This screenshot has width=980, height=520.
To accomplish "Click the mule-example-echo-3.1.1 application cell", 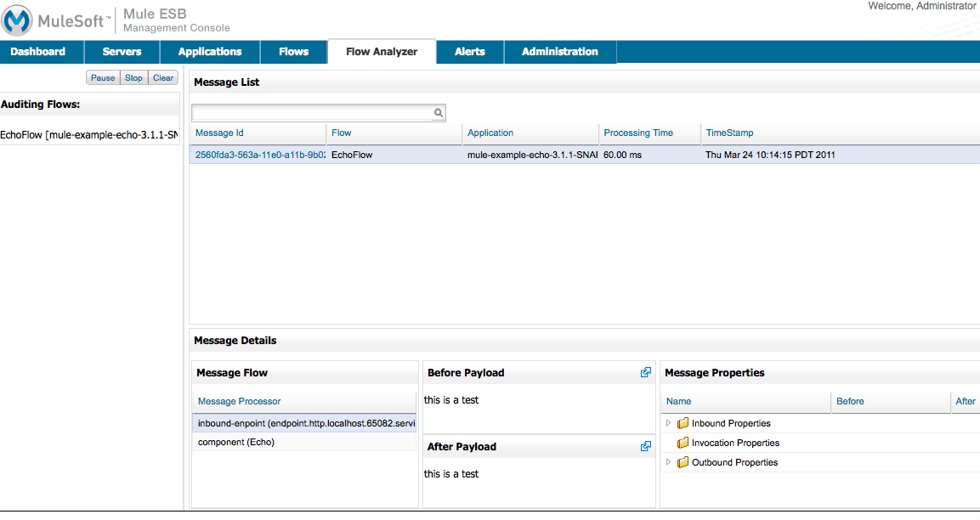I will coord(532,155).
